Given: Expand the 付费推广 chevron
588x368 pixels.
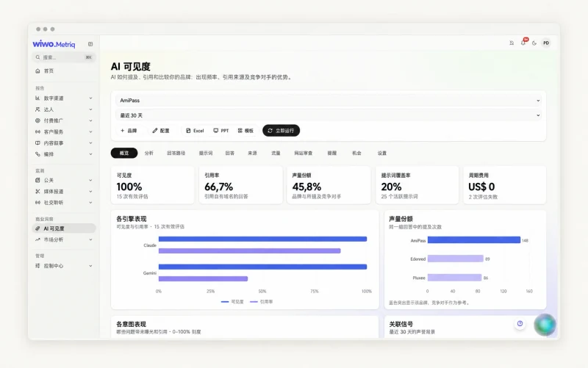Looking at the screenshot, I should (90, 120).
